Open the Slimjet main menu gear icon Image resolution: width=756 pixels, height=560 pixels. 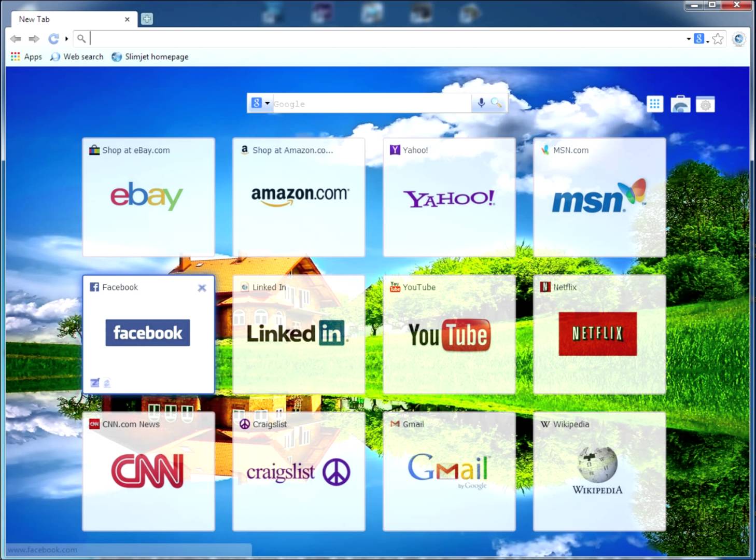tap(739, 39)
